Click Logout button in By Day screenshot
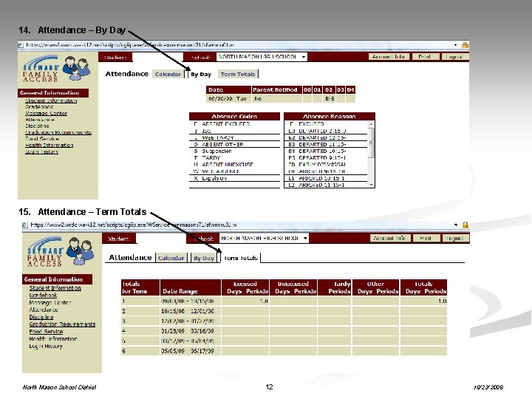 point(454,57)
